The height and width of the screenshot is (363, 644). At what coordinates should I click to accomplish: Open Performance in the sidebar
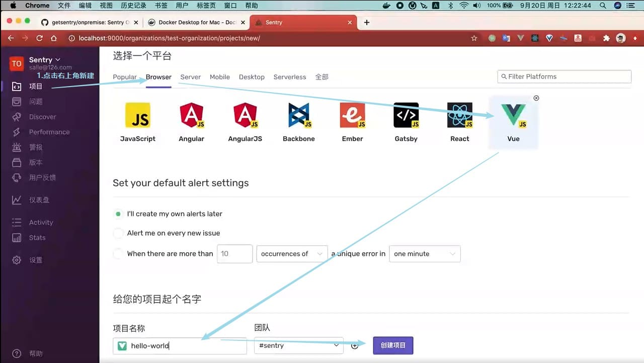point(49,132)
